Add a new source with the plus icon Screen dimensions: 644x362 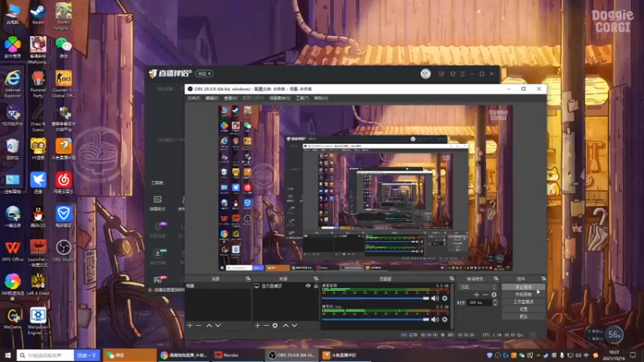click(x=257, y=326)
